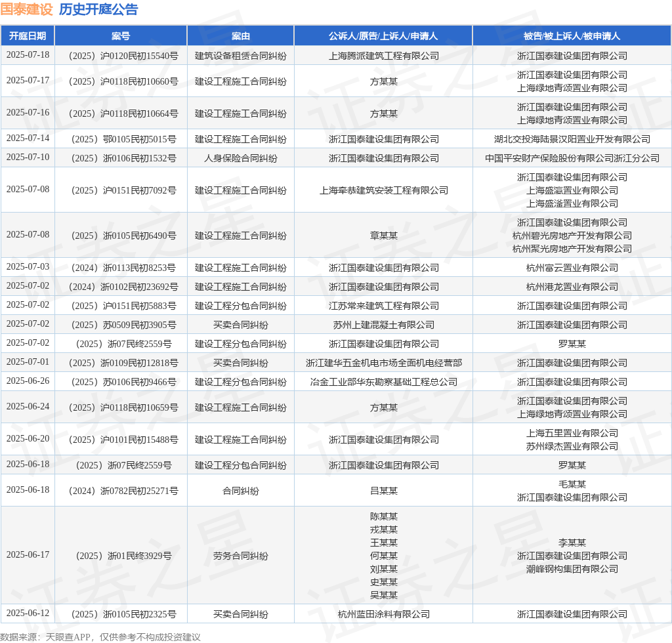Screen dimensions: 672x643
Task: Click the date cell 2025-07-14
Action: 28,138
